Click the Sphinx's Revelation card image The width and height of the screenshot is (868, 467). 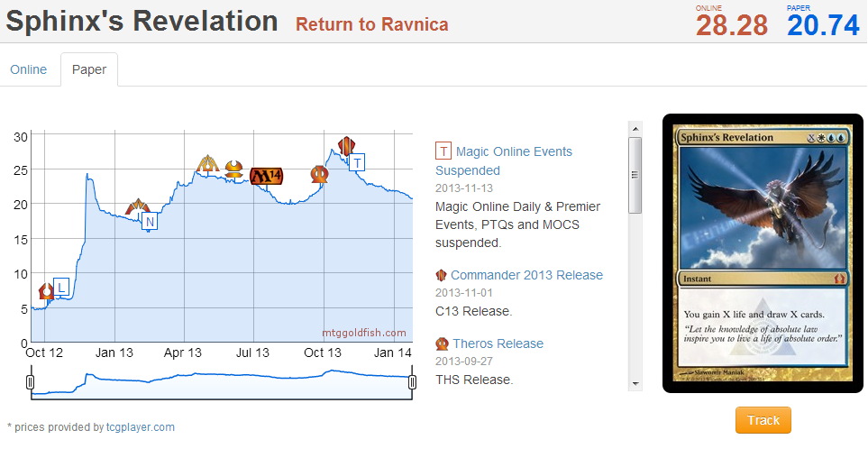pyautogui.click(x=763, y=253)
